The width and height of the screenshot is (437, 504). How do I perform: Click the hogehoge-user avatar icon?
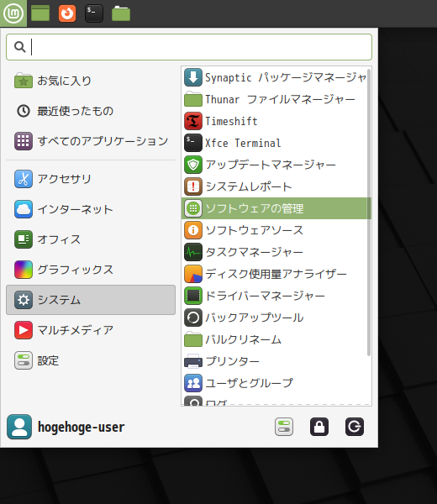pyautogui.click(x=19, y=427)
